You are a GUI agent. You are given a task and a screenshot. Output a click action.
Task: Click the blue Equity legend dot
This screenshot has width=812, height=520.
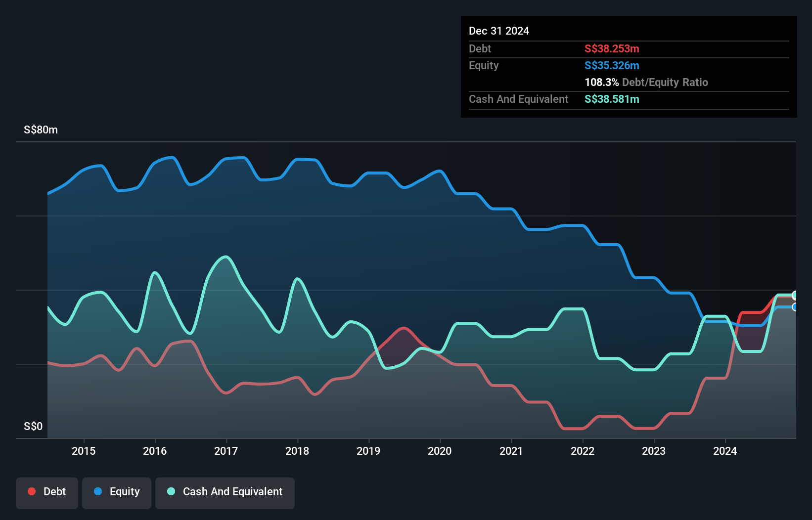point(98,491)
